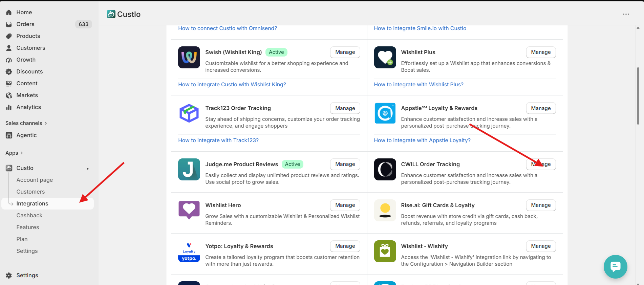Expand the Sales channels section
Image resolution: width=644 pixels, height=285 pixels.
tap(26, 123)
